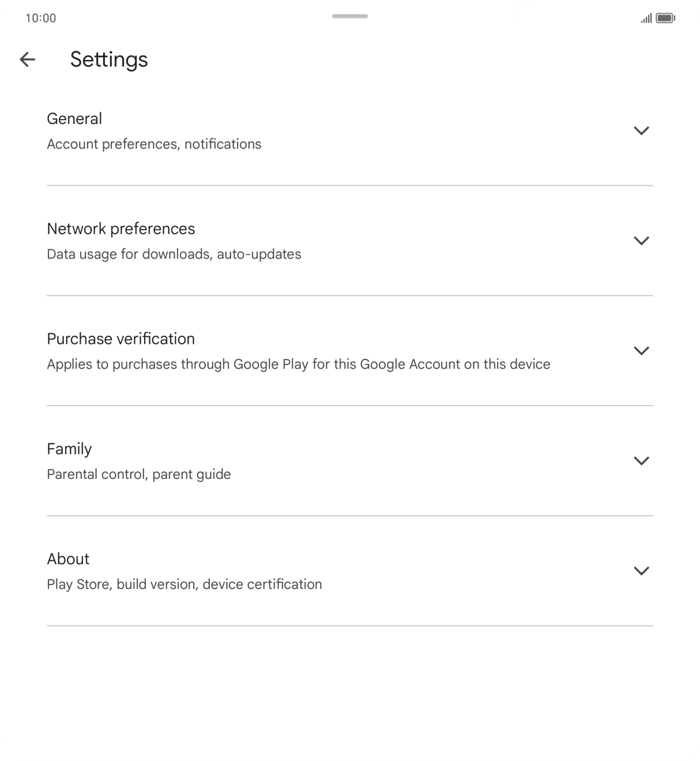Viewport: 700px width, 761px height.
Task: Select the About heading
Action: (68, 559)
